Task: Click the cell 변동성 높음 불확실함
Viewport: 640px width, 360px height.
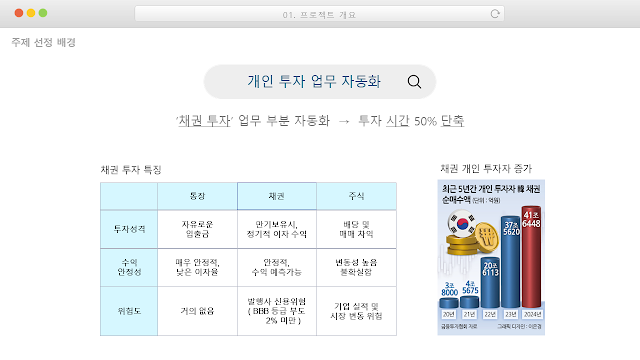Action: point(356,267)
